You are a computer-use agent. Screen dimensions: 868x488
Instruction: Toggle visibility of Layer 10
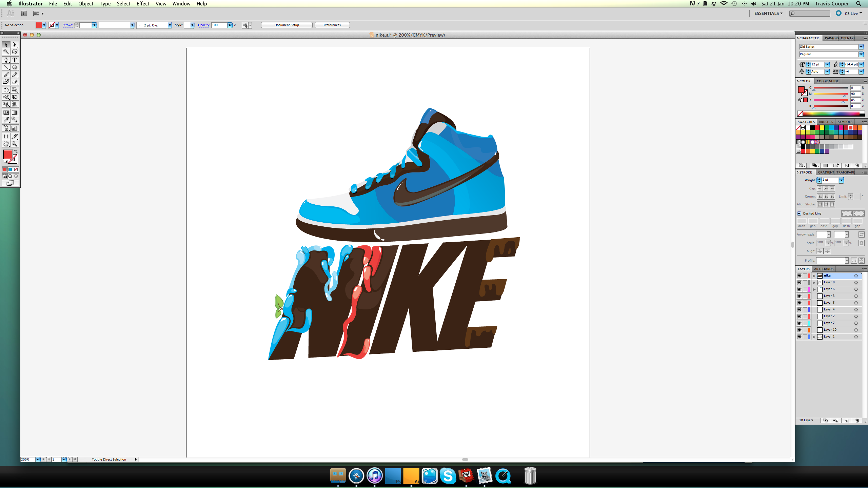799,330
